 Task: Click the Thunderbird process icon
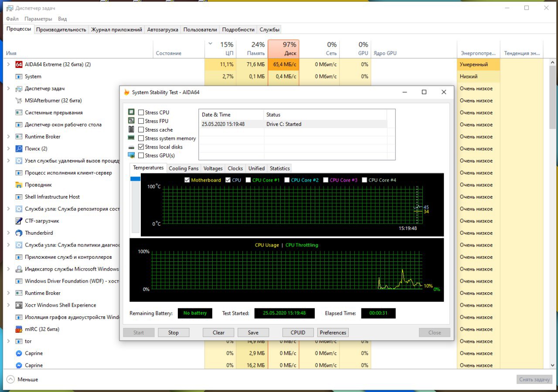pos(19,233)
